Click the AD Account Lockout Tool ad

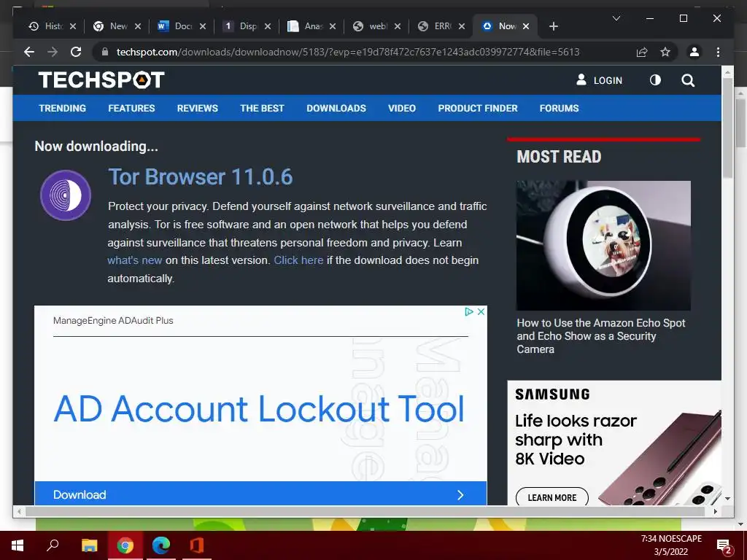coord(259,409)
